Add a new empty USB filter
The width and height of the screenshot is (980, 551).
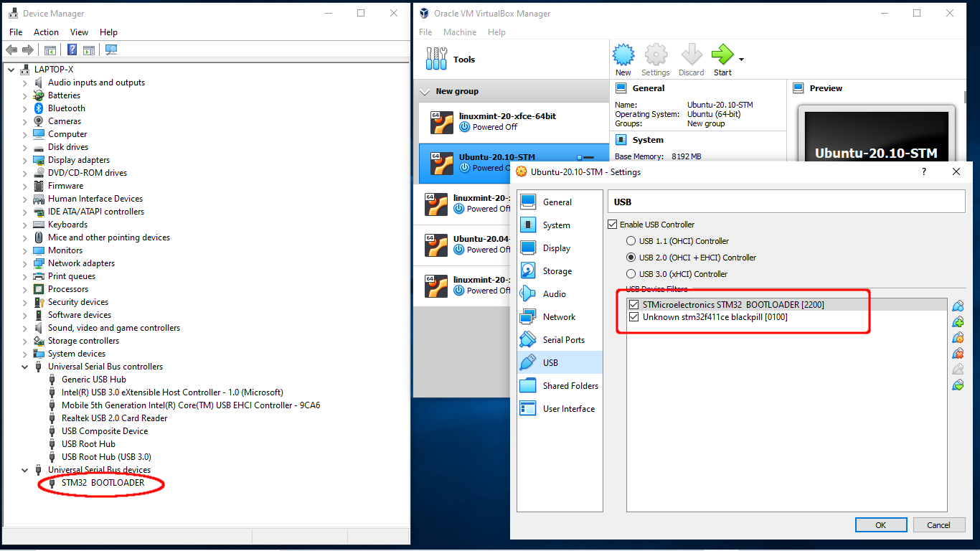958,306
